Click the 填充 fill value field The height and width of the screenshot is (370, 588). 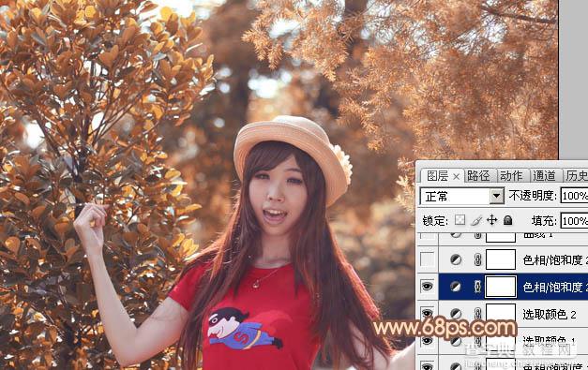click(x=574, y=221)
